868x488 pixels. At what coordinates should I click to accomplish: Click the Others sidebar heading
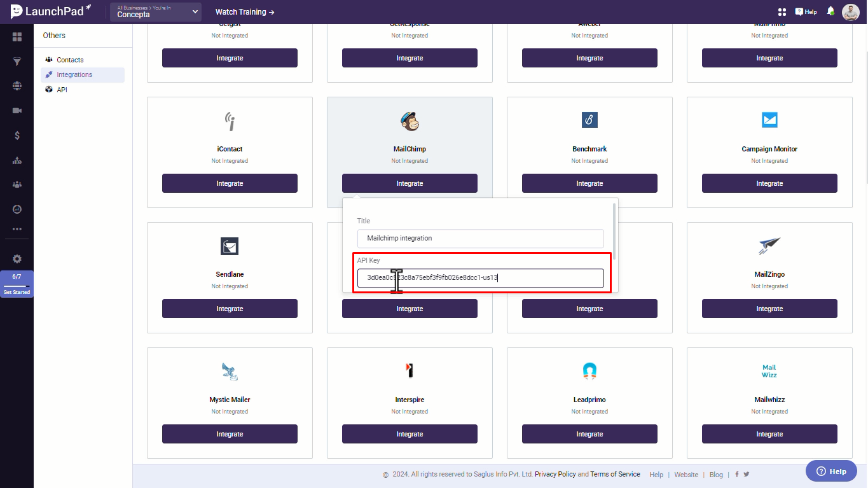54,36
